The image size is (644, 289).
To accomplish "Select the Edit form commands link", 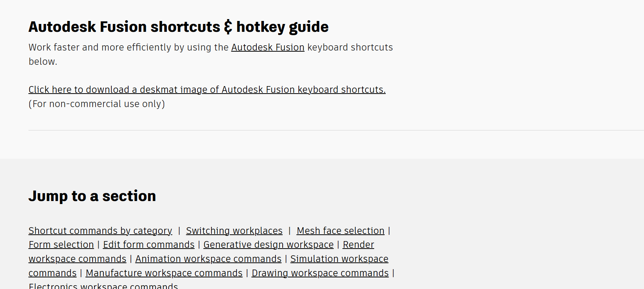I will click(x=149, y=245).
